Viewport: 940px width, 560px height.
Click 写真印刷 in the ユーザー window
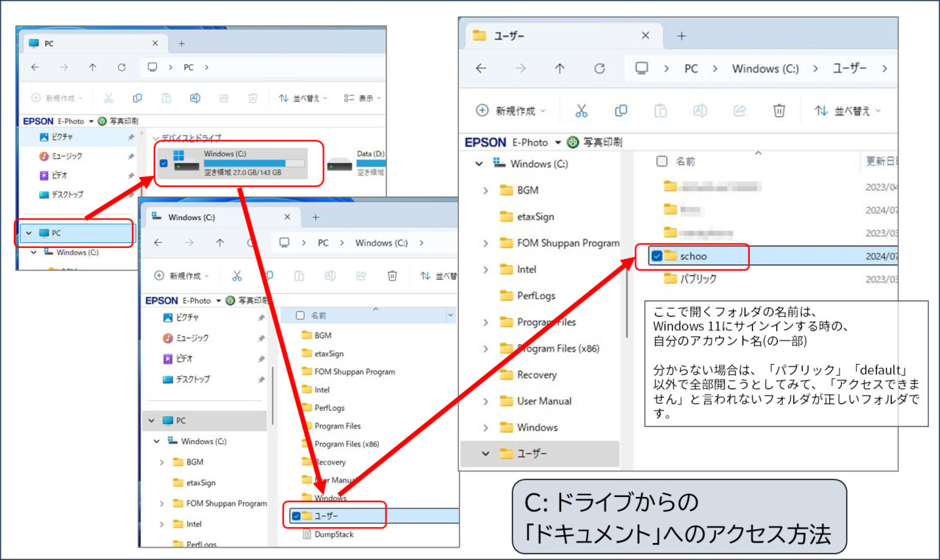[595, 142]
